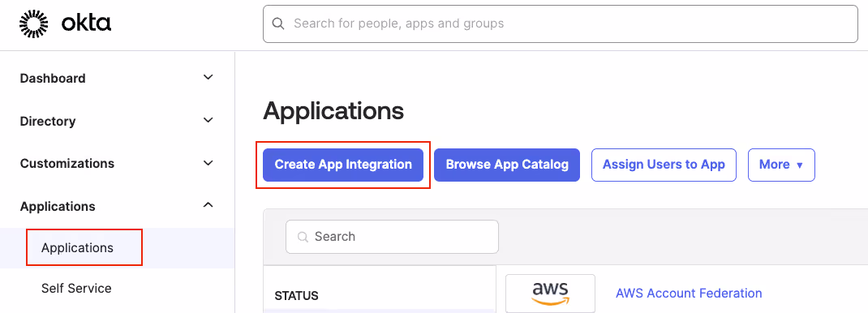Focus the applications list Search field
Image resolution: width=868 pixels, height=313 pixels.
coord(392,237)
